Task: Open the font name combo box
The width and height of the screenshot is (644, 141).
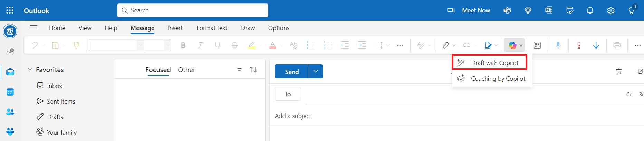Action: click(116, 45)
